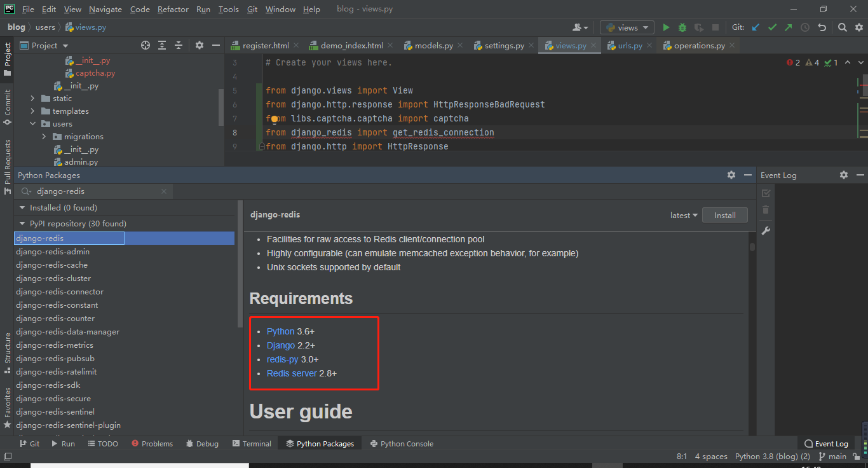Click the main Git branch widget
868x468 pixels.
pos(832,457)
